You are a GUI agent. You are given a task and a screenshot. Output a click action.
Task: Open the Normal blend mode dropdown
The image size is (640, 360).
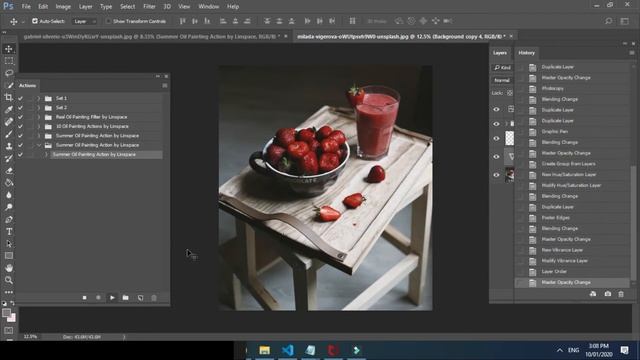502,80
